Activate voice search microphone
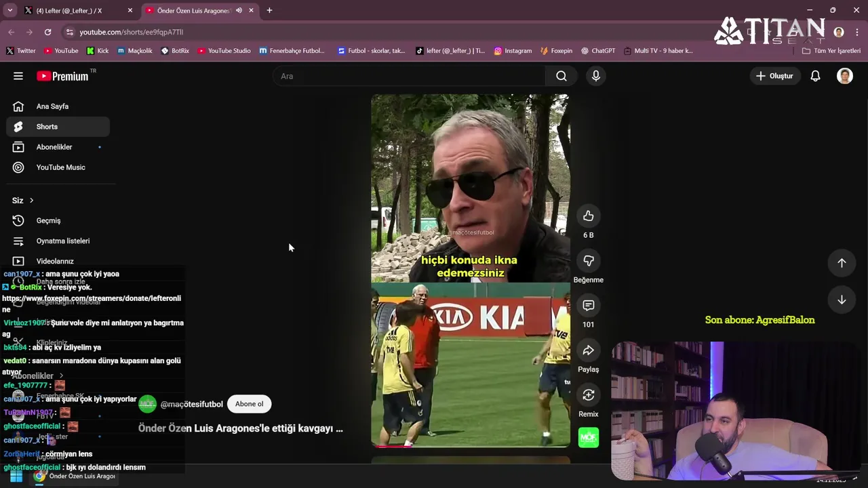The image size is (868, 488). pos(596,76)
